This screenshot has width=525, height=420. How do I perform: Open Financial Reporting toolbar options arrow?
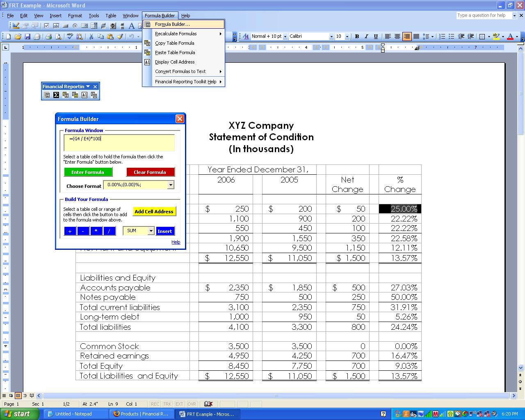pos(88,87)
